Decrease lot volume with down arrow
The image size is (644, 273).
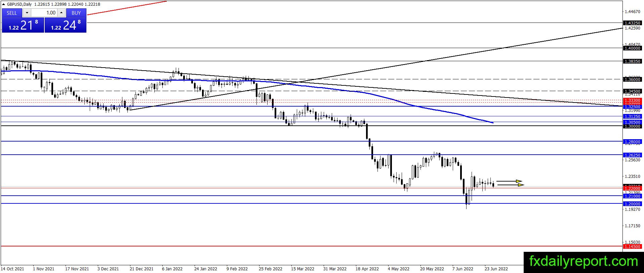point(27,13)
